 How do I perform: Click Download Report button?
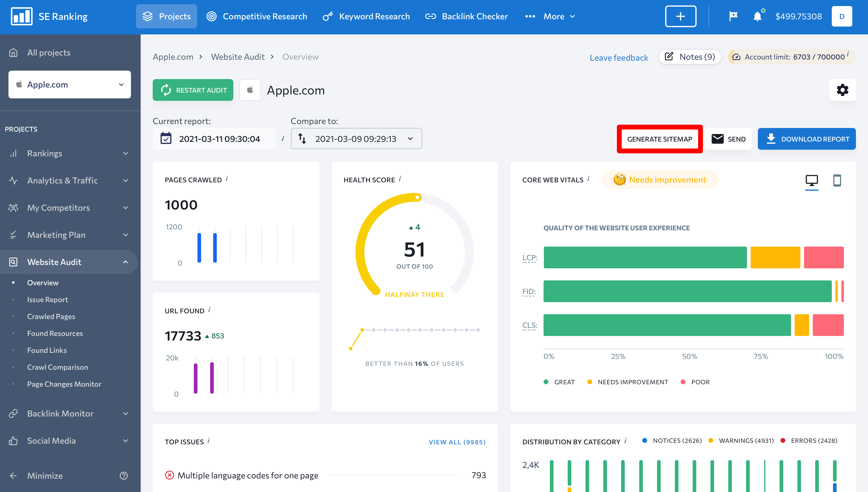pyautogui.click(x=806, y=139)
